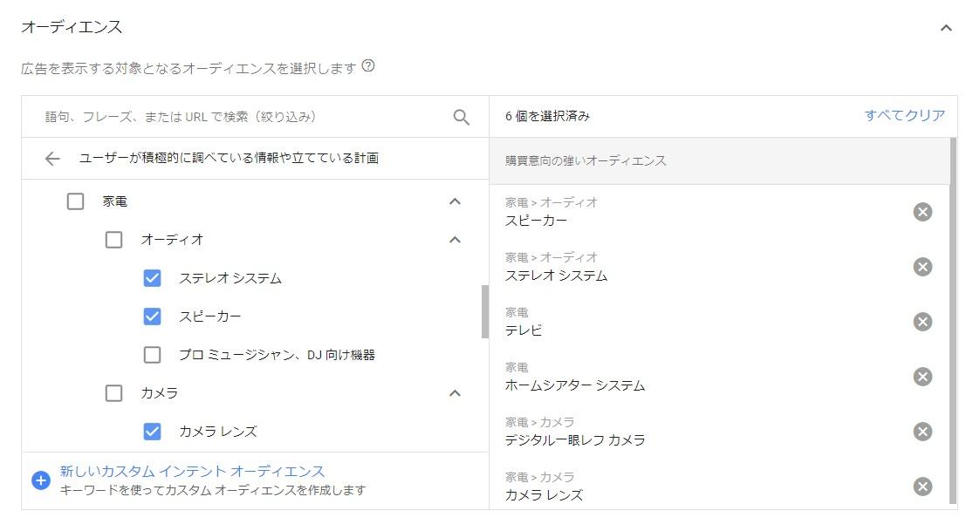The width and height of the screenshot is (980, 531).
Task: Remove デジタル一眼レフ カメラ from selection
Action: coord(922,432)
